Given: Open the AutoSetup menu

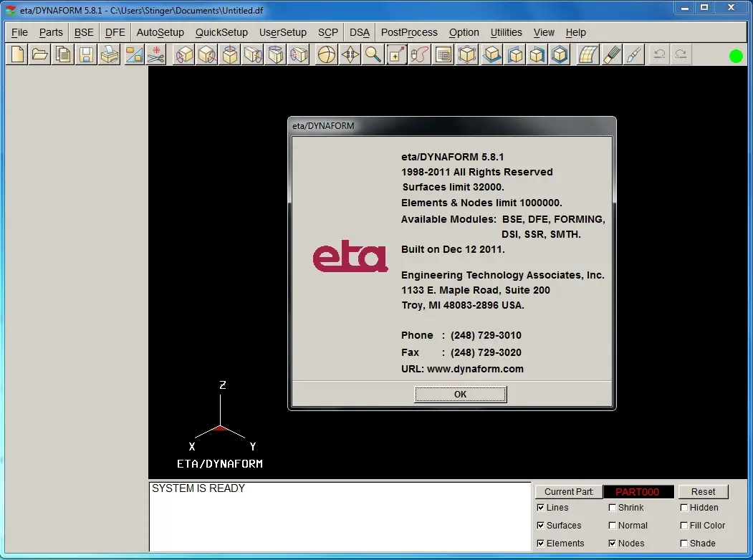Looking at the screenshot, I should [x=160, y=32].
